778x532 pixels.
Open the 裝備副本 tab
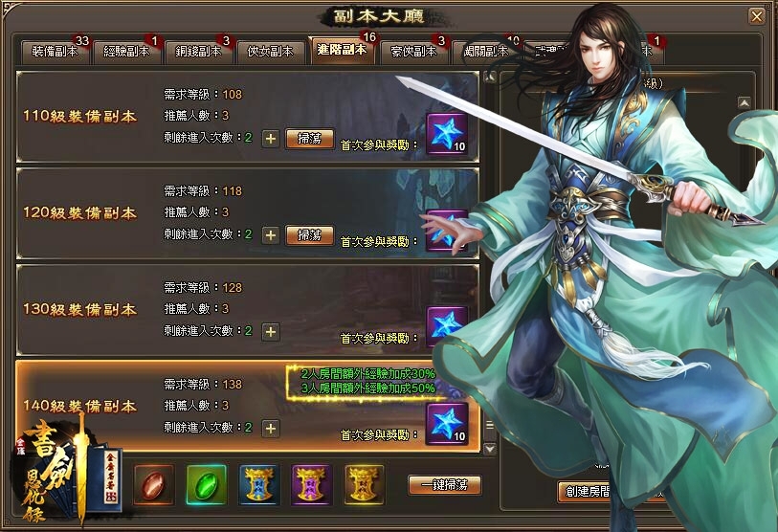pyautogui.click(x=56, y=52)
